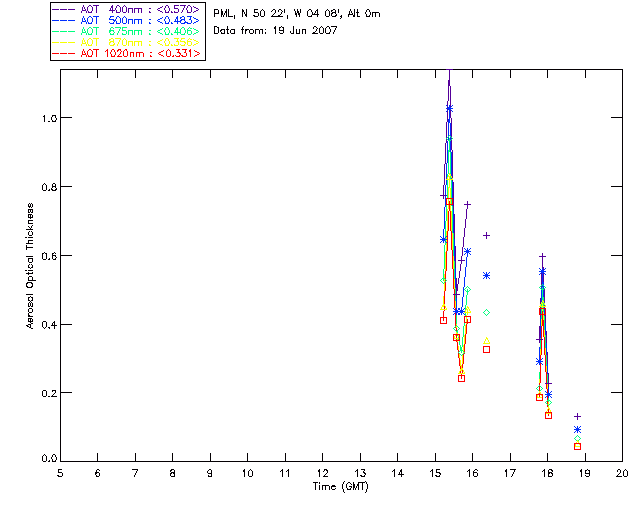Click the 20 x-axis tick label
The height and width of the screenshot is (512, 640).
622,473
